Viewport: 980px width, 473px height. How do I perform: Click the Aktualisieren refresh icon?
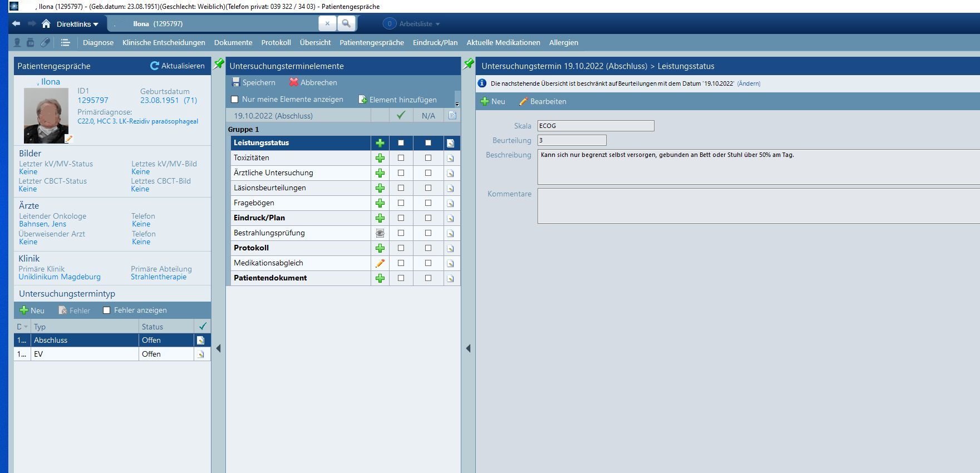click(x=155, y=66)
